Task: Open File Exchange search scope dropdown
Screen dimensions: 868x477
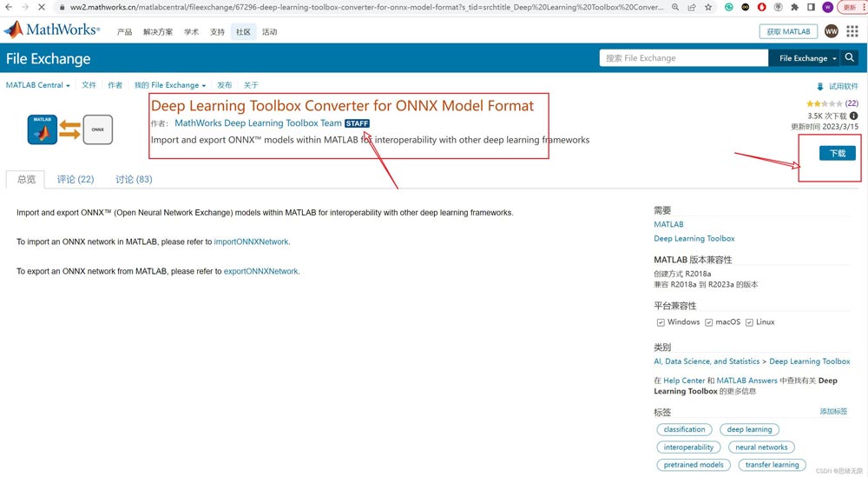Action: [807, 58]
